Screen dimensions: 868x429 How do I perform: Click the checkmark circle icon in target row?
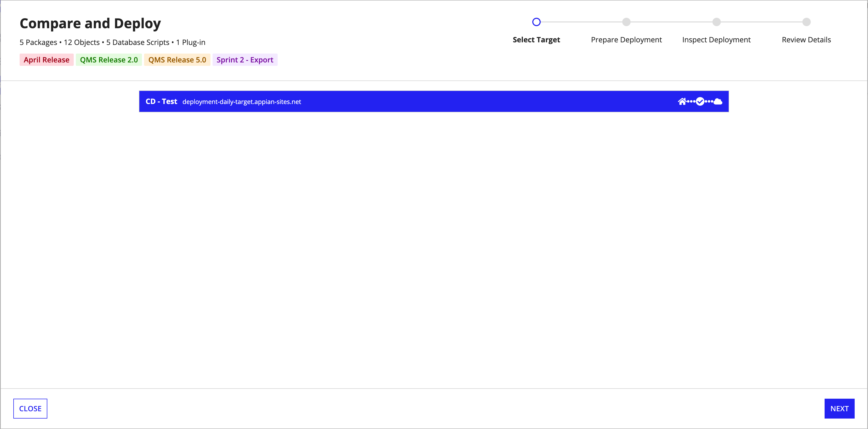click(x=700, y=101)
